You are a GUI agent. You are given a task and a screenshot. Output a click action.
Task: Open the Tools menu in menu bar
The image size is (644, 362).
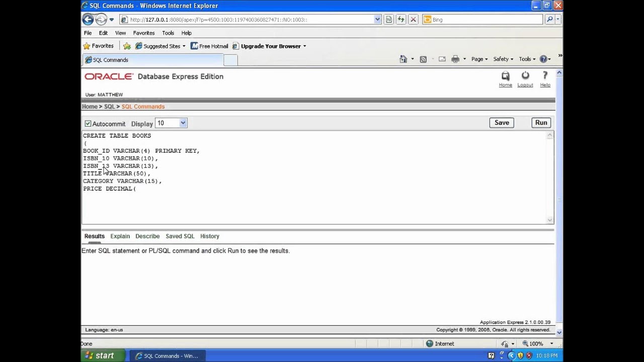coord(168,33)
